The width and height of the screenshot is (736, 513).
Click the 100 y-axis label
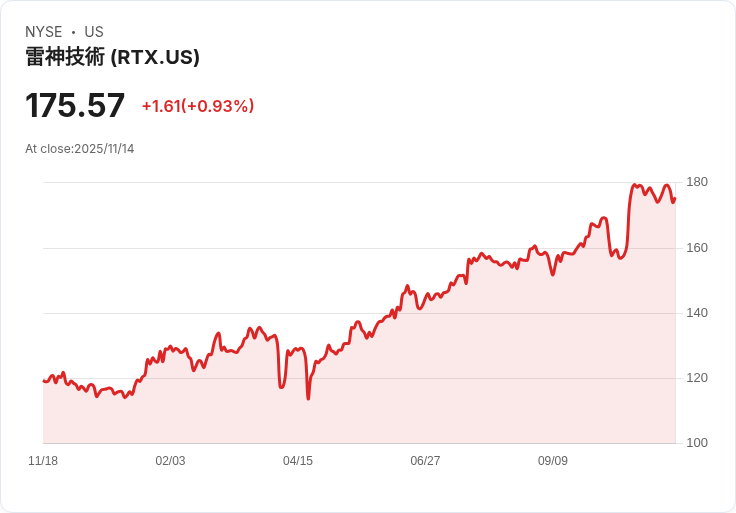point(697,443)
